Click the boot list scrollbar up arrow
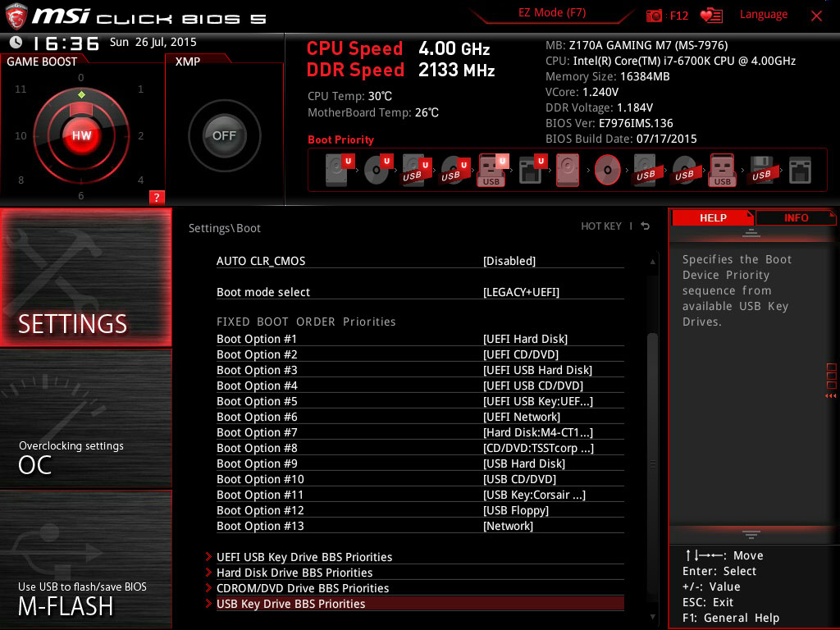The width and height of the screenshot is (840, 630). pyautogui.click(x=652, y=262)
